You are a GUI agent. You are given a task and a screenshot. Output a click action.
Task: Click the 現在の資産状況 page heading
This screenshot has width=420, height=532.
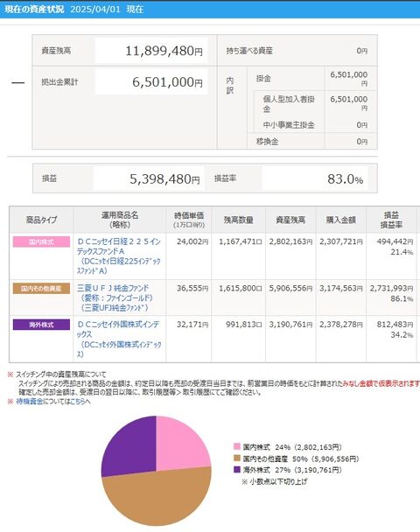(x=34, y=9)
